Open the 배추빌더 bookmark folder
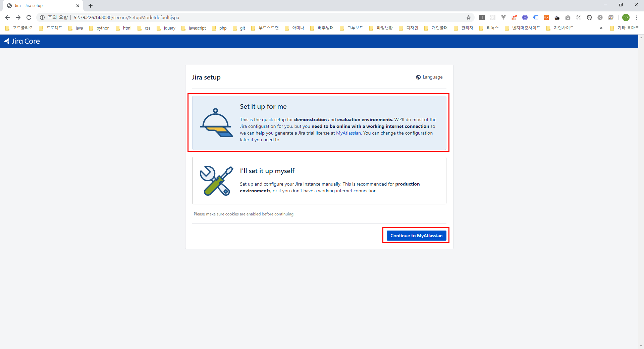This screenshot has height=349, width=644. tap(322, 28)
